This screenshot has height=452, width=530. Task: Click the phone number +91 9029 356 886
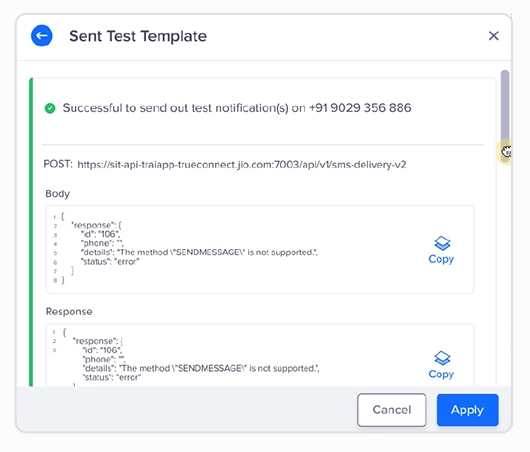coord(360,108)
